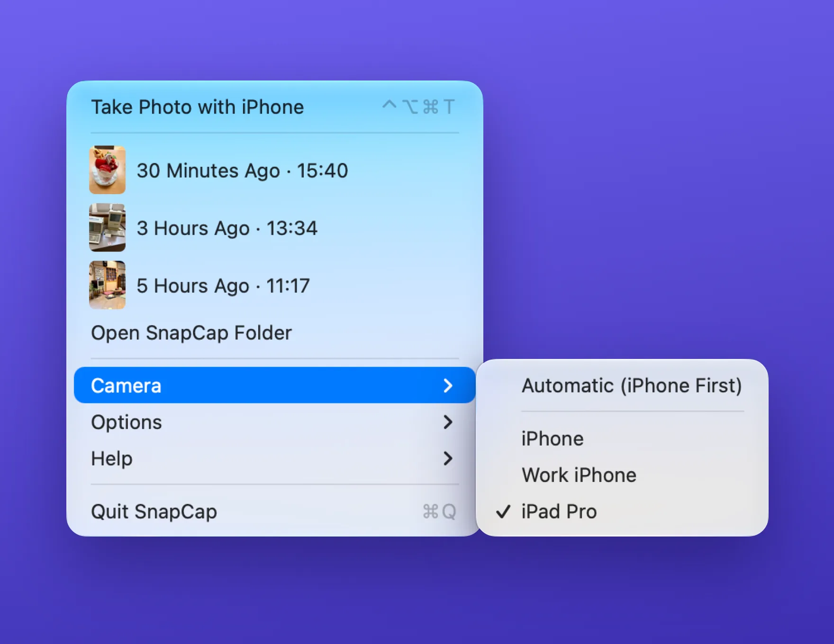Expand the Help submenu arrow

coord(448,458)
